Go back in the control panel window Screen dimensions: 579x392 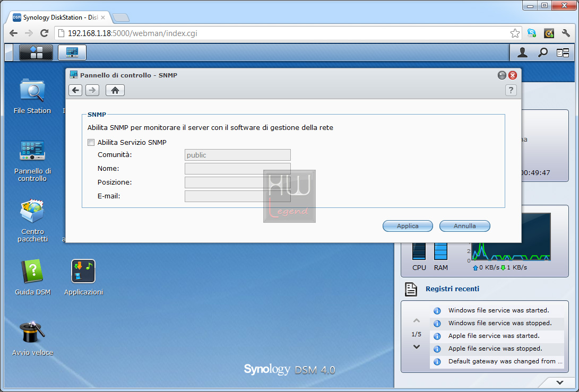point(75,90)
